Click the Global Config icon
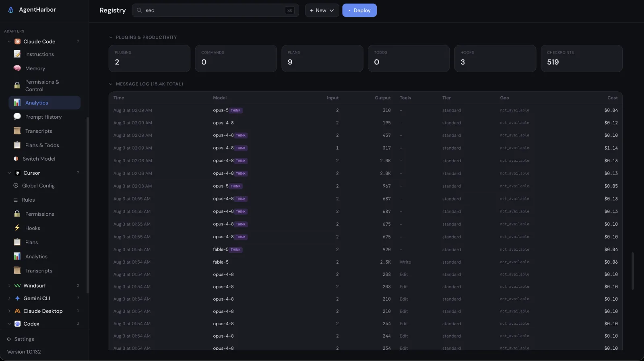This screenshot has width=644, height=361. click(16, 186)
